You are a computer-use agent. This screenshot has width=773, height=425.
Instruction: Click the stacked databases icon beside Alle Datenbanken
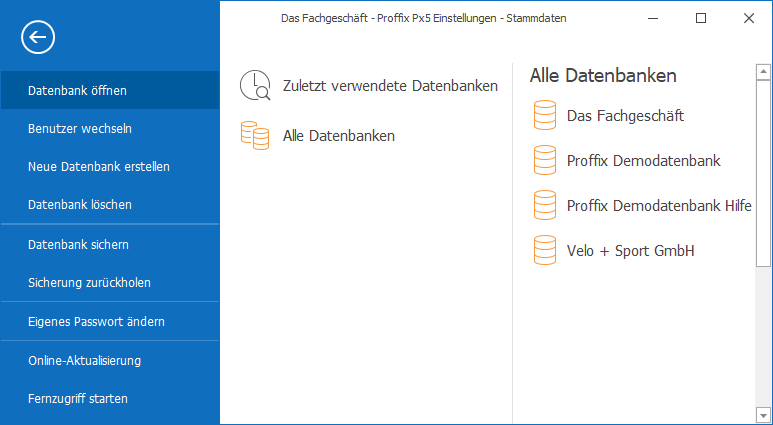coord(255,136)
